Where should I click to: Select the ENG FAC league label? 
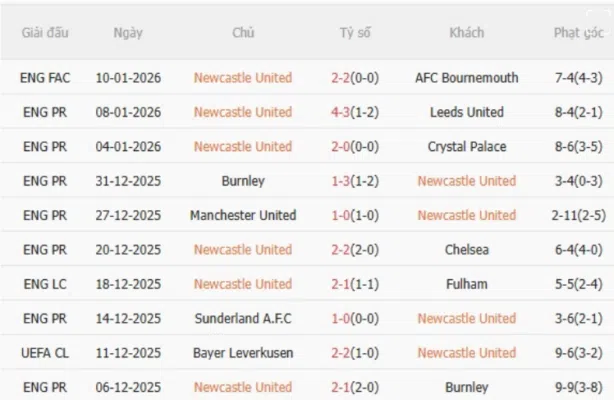[x=45, y=78]
